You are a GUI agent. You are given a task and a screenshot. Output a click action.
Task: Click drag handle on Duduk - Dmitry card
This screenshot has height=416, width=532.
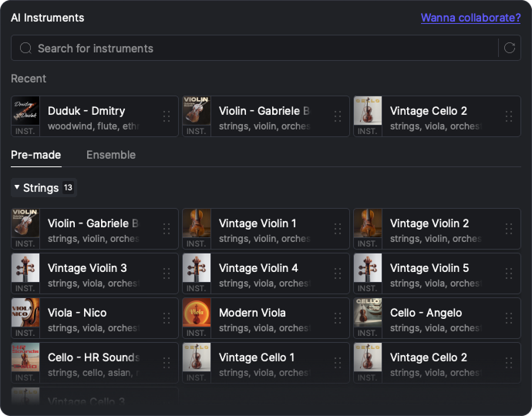(167, 116)
